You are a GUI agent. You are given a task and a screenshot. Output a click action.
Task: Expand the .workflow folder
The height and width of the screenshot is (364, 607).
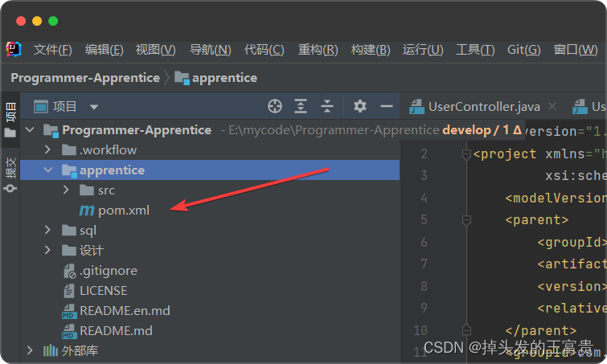[47, 149]
